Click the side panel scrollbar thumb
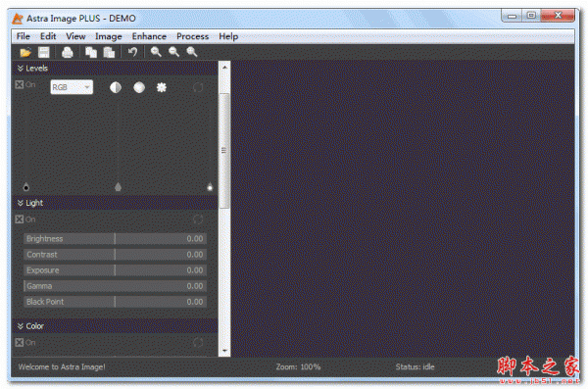 pos(224,151)
